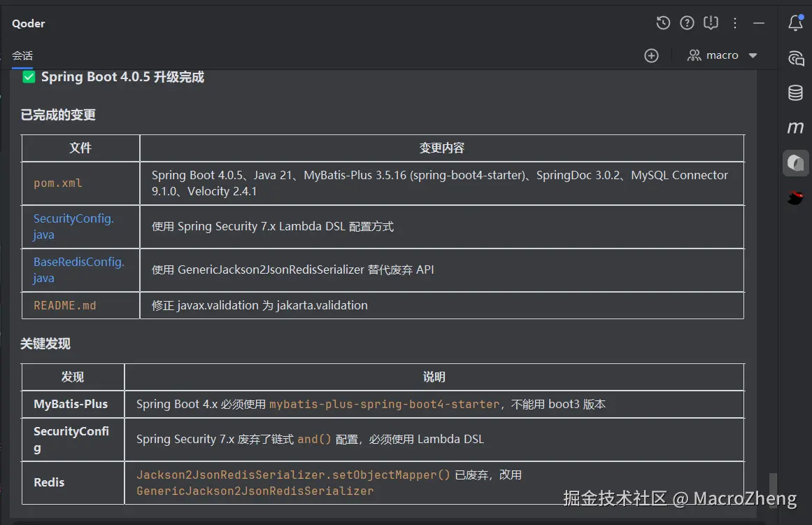Expand the macro account dropdown arrow
Image resolution: width=812 pixels, height=525 pixels.
[x=753, y=55]
